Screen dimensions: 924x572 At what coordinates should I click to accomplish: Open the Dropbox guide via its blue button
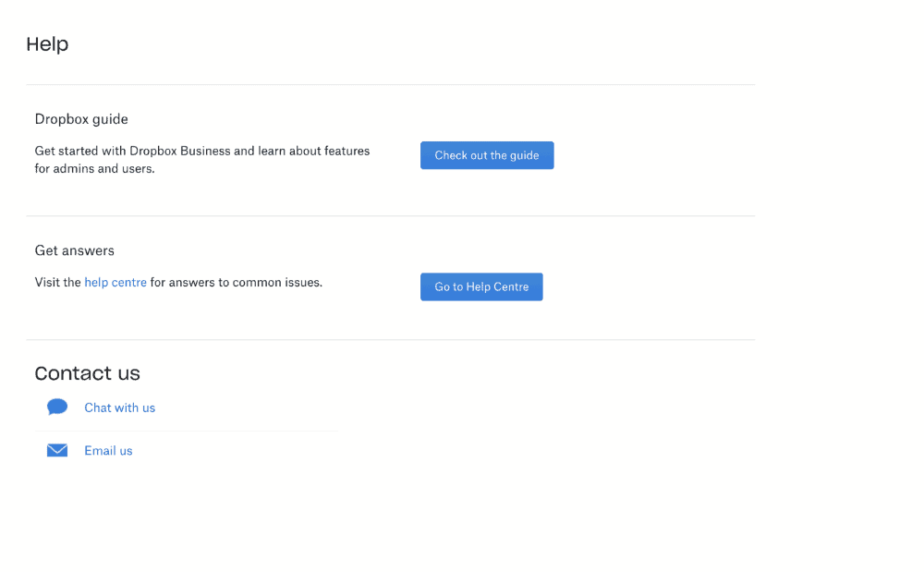click(x=487, y=155)
